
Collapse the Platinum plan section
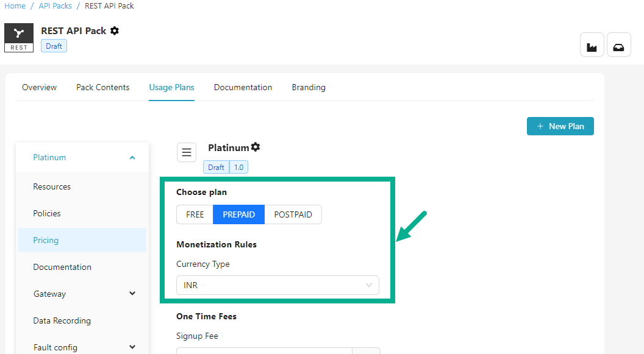[132, 157]
